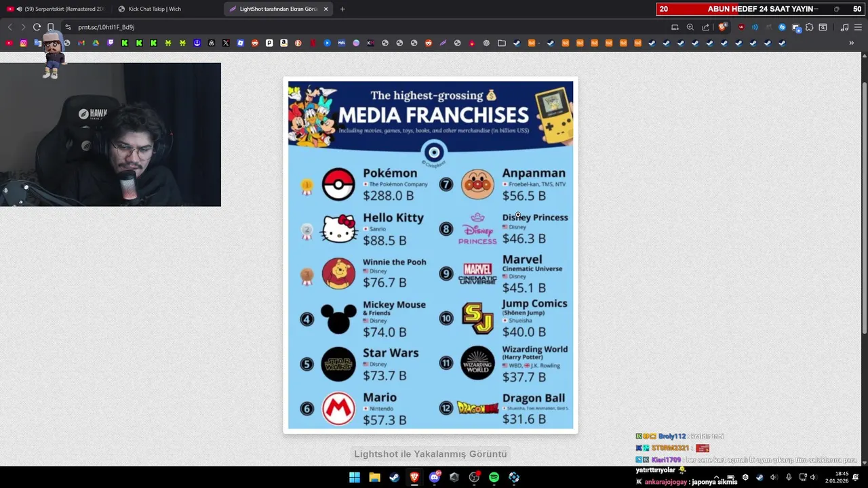Screen dimensions: 868x488
Task: Open uBlock Origin extension
Action: (741, 27)
